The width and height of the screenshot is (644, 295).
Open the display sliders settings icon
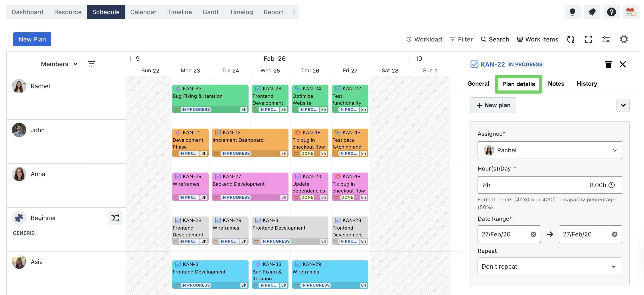[606, 39]
